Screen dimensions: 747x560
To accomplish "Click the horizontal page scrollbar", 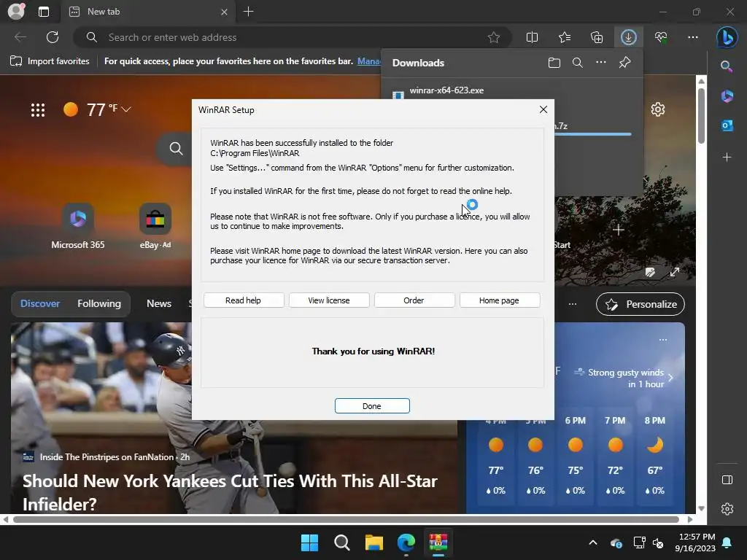I will 346,519.
